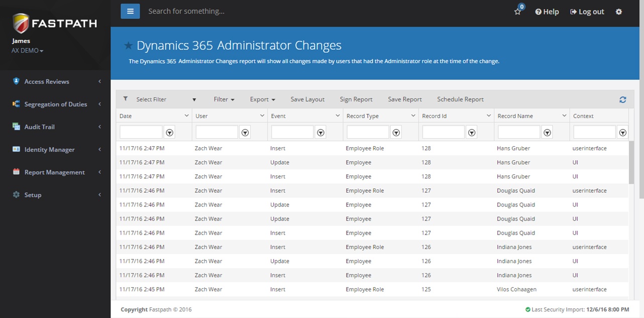Click Record Id cell 125
This screenshot has height=318, width=644.
click(426, 289)
